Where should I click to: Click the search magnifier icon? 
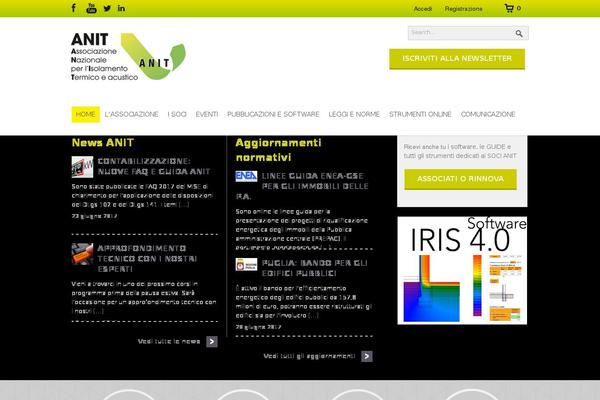click(x=519, y=33)
